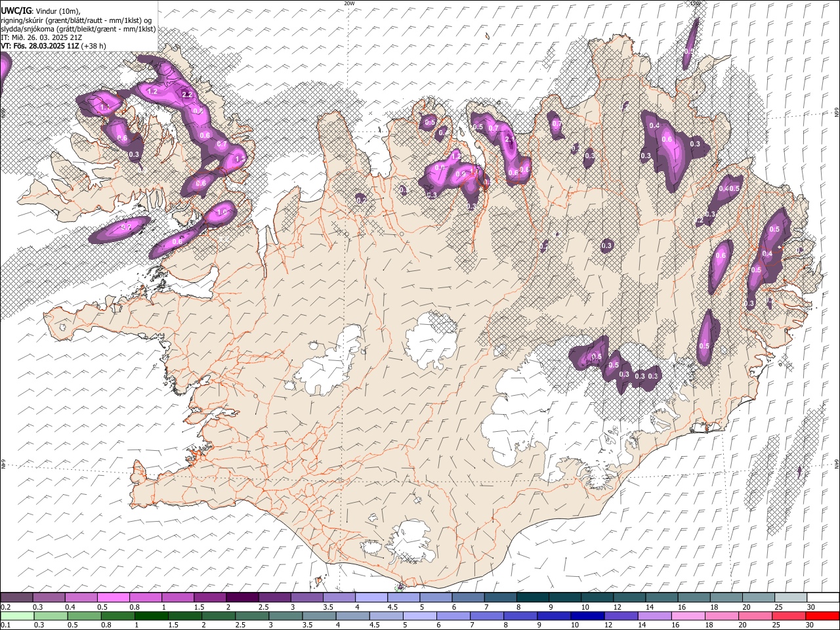
Task: Click the valid time 'VT: Fös. 28.03.2025 11Z (+38 h)'
Action: [53, 46]
